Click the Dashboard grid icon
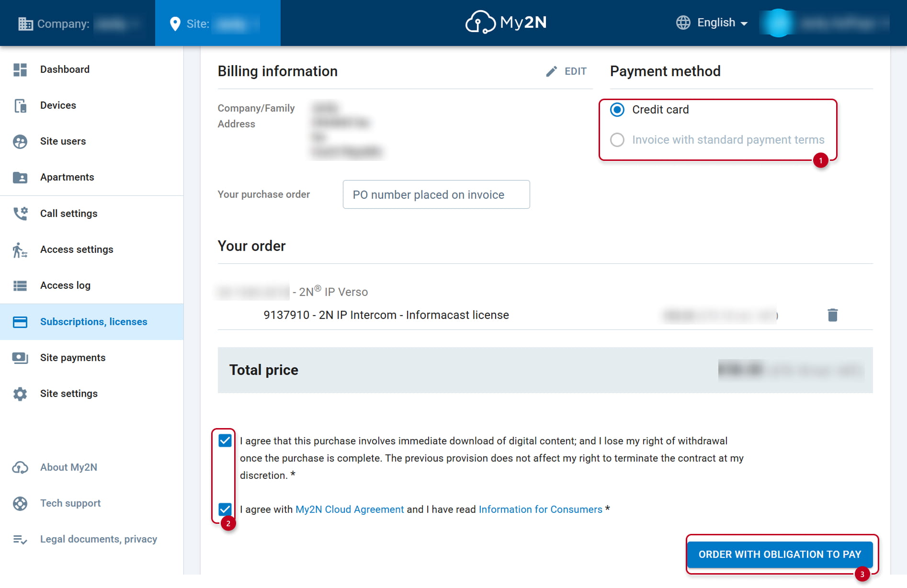Image resolution: width=907 pixels, height=588 pixels. coord(20,69)
